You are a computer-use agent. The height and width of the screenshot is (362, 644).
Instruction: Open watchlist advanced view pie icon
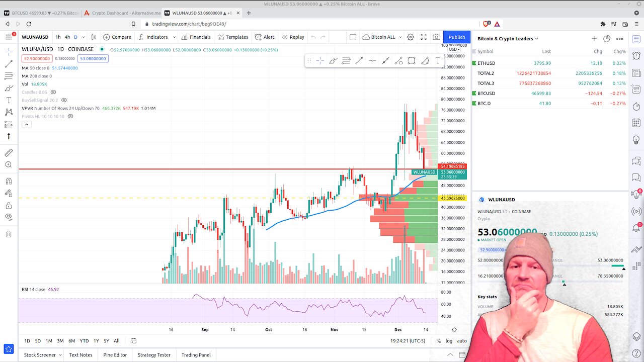click(607, 38)
